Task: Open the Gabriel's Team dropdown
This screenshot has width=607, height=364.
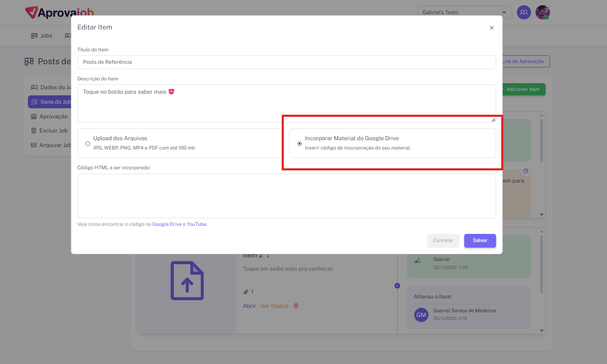Action: pos(464,12)
